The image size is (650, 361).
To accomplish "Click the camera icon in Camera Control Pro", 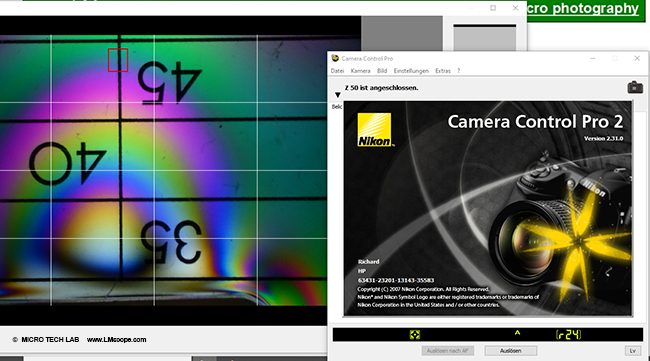I will click(635, 87).
